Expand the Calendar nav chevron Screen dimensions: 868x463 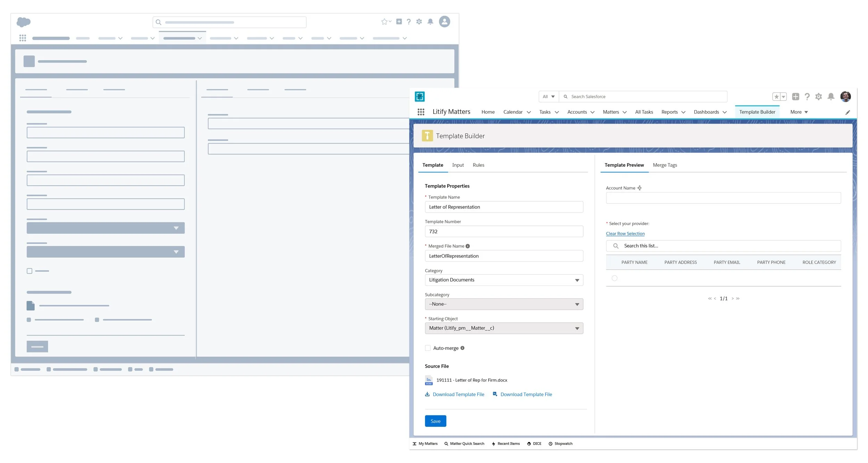(529, 112)
